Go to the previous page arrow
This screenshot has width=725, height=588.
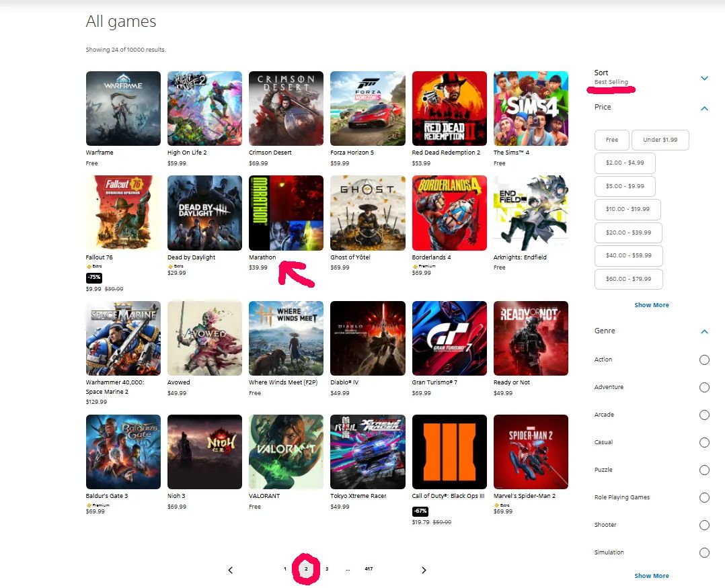[230, 570]
